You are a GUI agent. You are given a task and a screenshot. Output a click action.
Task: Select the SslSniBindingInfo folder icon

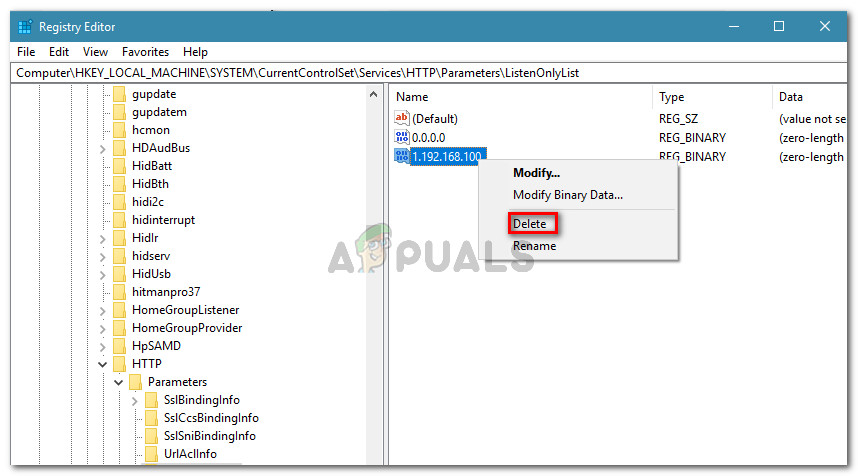(152, 436)
